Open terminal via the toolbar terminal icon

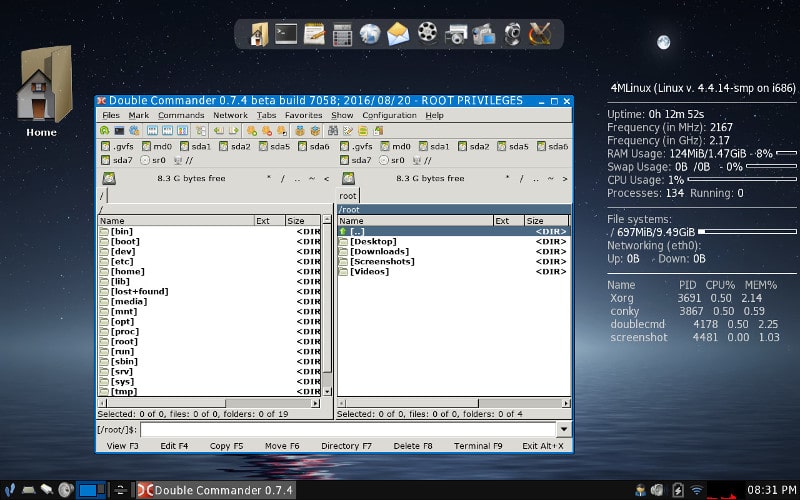coord(119,130)
